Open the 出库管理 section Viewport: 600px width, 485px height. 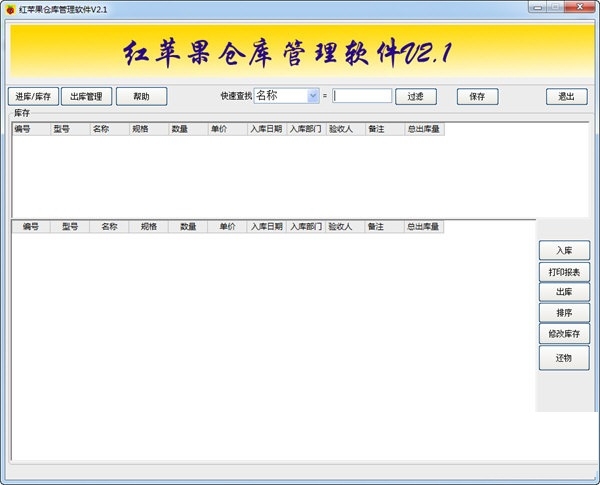[x=86, y=97]
